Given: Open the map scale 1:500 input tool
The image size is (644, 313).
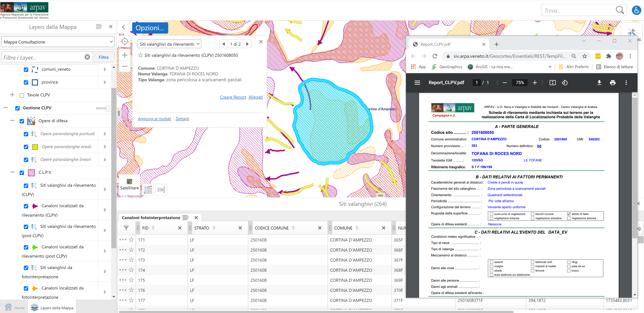Looking at the screenshot, I should (161, 190).
